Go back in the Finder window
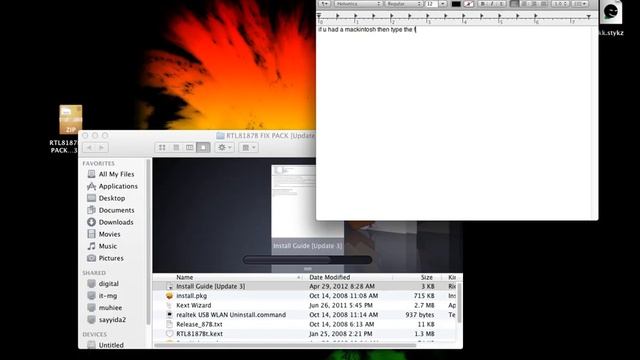The width and height of the screenshot is (640, 360). coord(89,147)
